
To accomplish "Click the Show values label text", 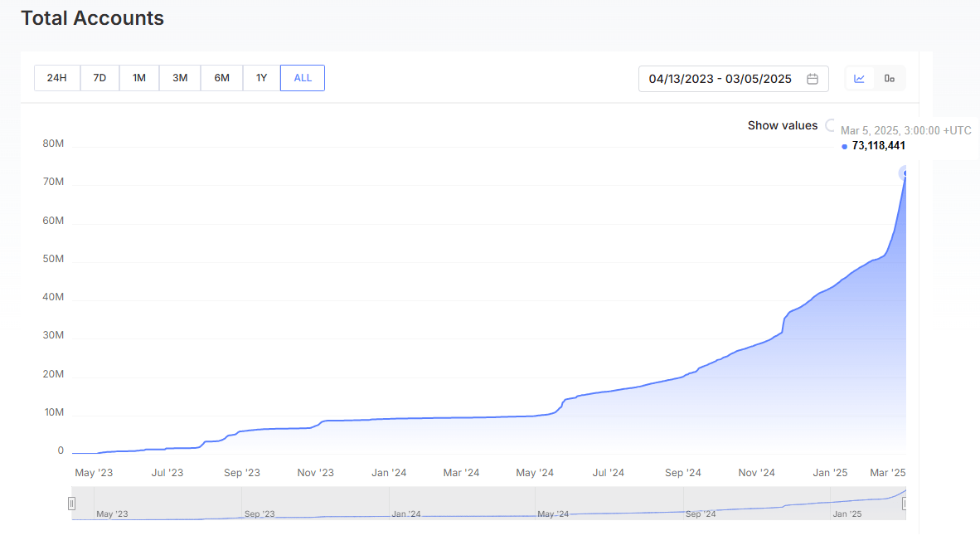I will 782,125.
